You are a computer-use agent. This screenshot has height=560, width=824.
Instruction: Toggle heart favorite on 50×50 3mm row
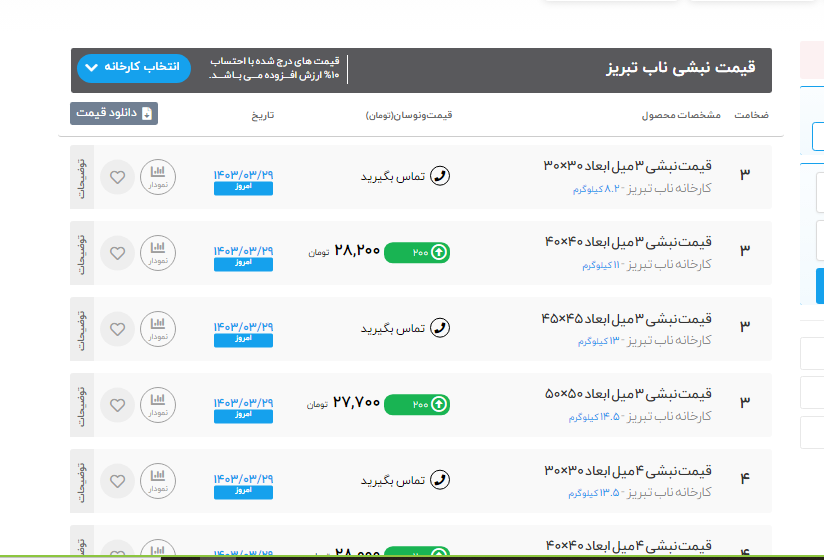pos(117,405)
